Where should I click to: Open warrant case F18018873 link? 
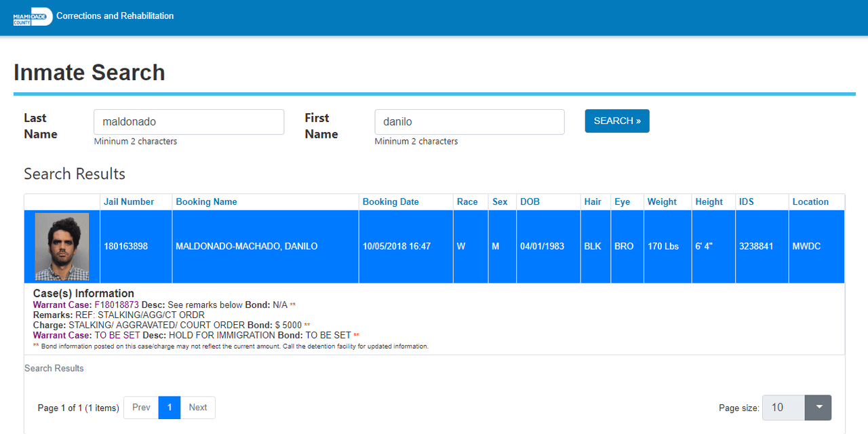click(x=116, y=305)
